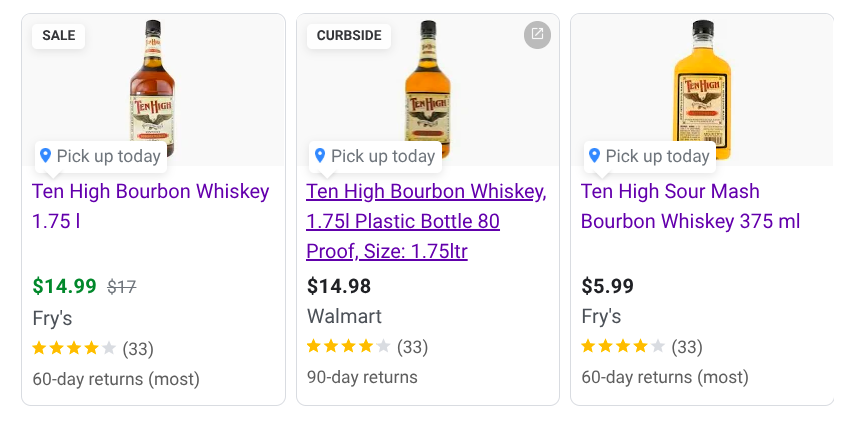Click the Walmart store name
The width and height of the screenshot is (851, 426).
pos(344,317)
